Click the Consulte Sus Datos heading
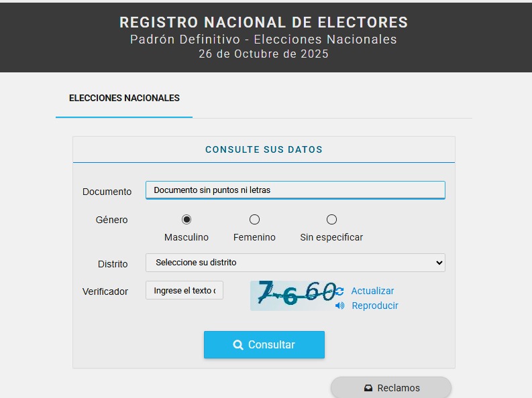 pos(264,149)
